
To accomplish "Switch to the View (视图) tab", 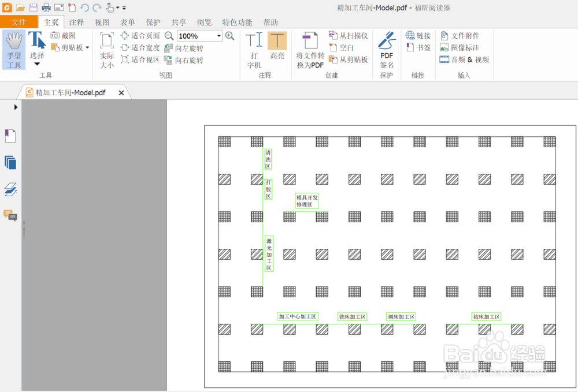I will click(x=102, y=22).
